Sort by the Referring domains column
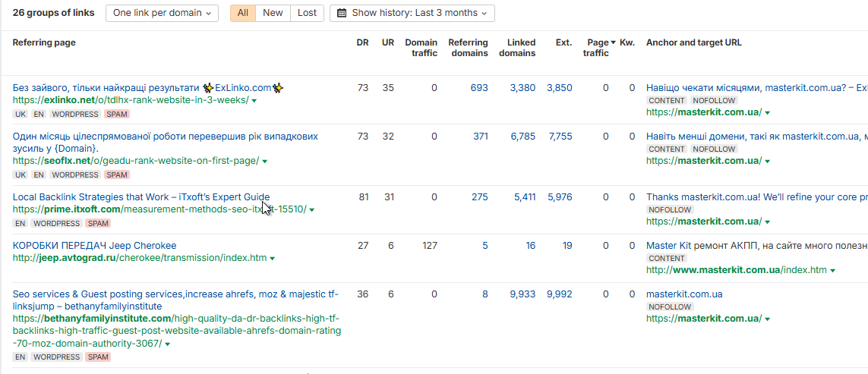This screenshot has height=374, width=868. point(468,48)
